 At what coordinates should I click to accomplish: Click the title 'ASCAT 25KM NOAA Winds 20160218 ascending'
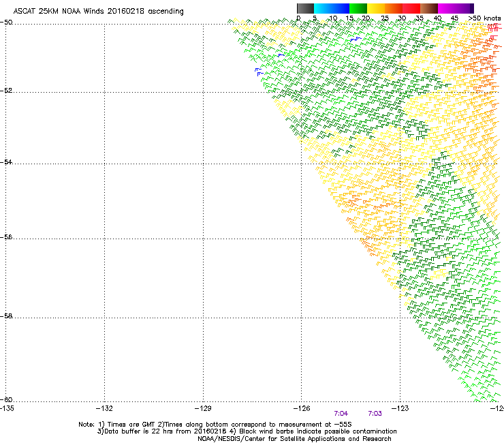(98, 12)
